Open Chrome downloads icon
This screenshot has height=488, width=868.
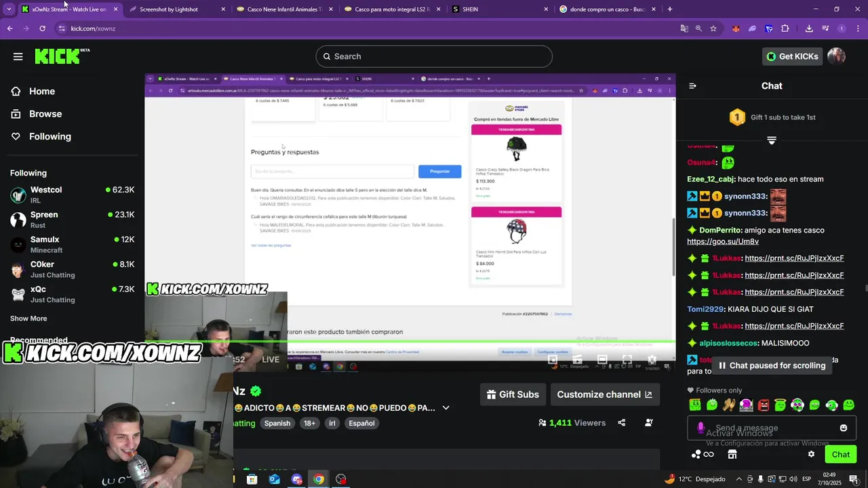pos(809,28)
